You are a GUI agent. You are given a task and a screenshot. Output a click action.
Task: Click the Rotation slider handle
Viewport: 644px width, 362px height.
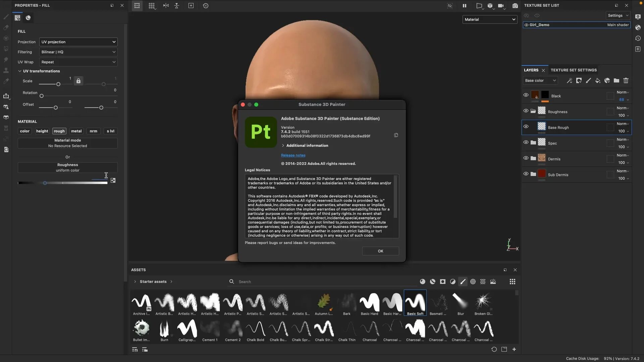[42, 96]
